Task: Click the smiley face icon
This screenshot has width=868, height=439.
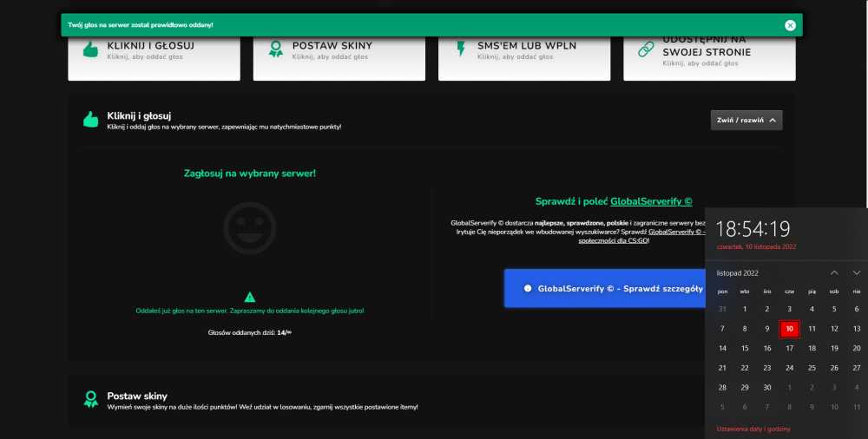Action: [x=250, y=228]
